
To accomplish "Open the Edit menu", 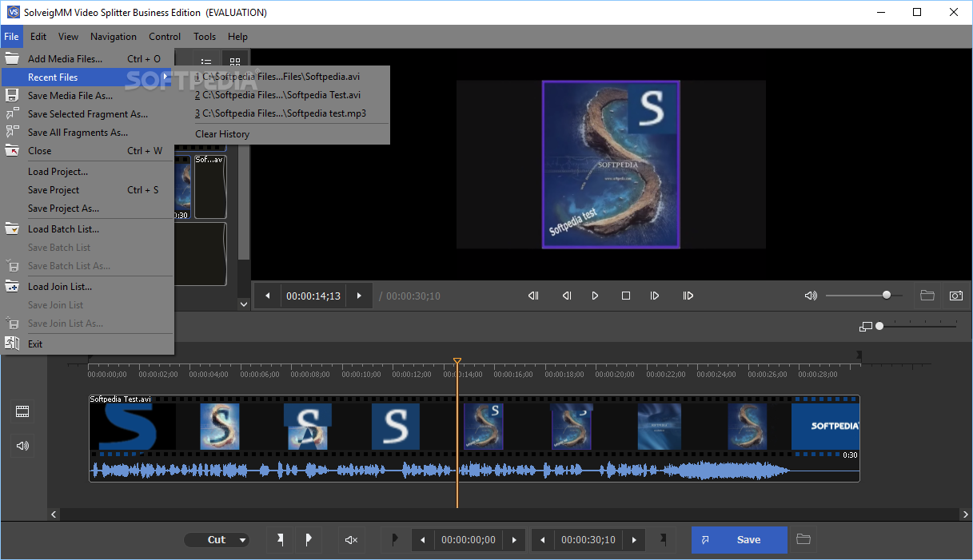I will 38,37.
